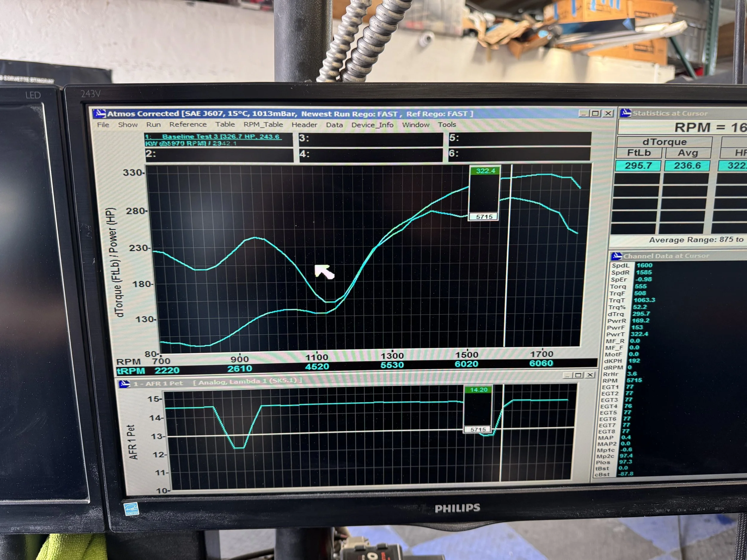
Task: Click the dKPH 192 channel row
Action: (x=622, y=361)
